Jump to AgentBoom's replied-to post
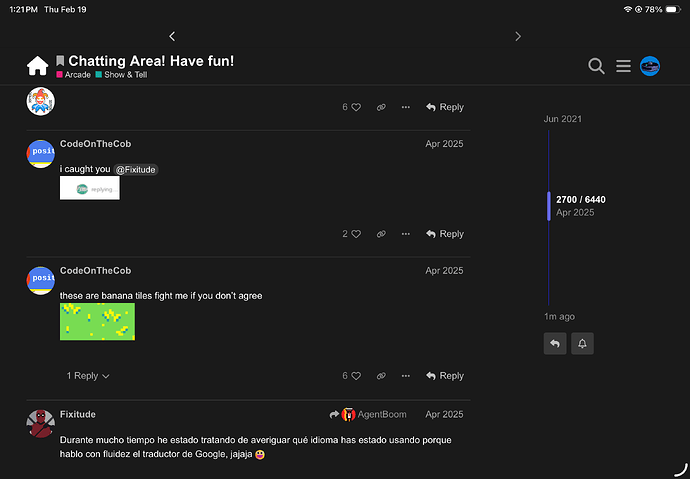Image resolution: width=690 pixels, height=479 pixels. (368, 414)
